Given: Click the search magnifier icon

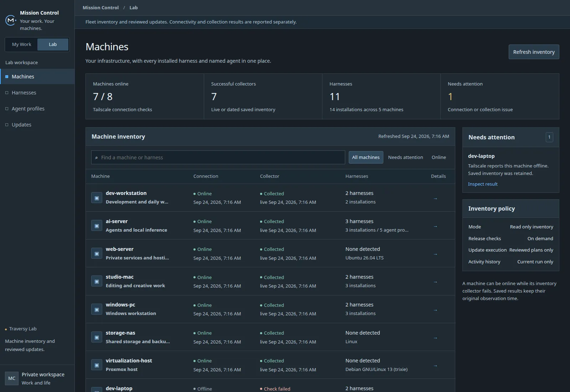Looking at the screenshot, I should (96, 158).
